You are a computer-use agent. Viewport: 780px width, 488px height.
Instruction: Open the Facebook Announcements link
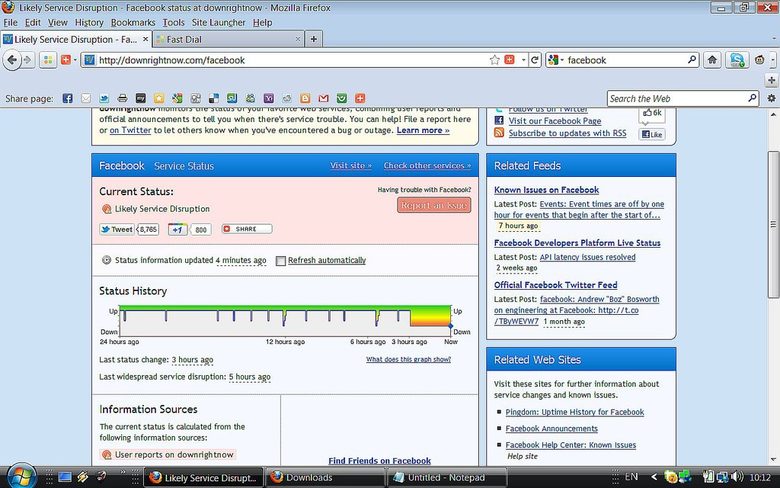tap(551, 429)
